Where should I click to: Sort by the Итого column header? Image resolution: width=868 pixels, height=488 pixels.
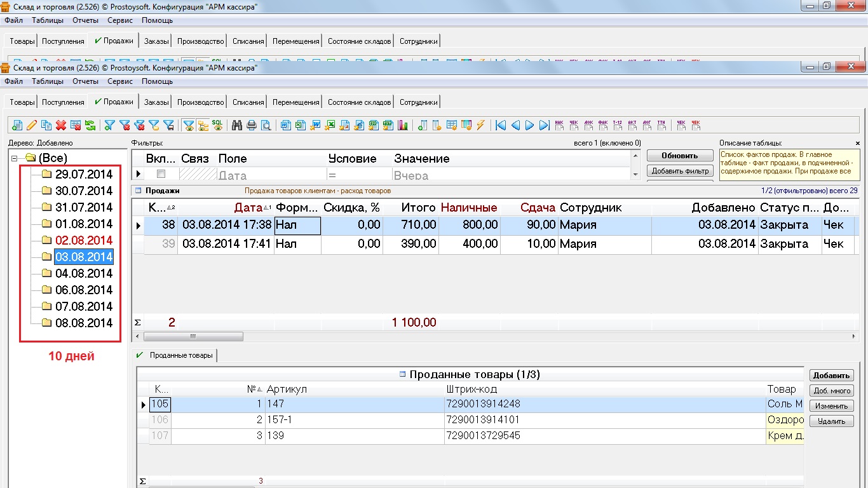click(x=410, y=208)
